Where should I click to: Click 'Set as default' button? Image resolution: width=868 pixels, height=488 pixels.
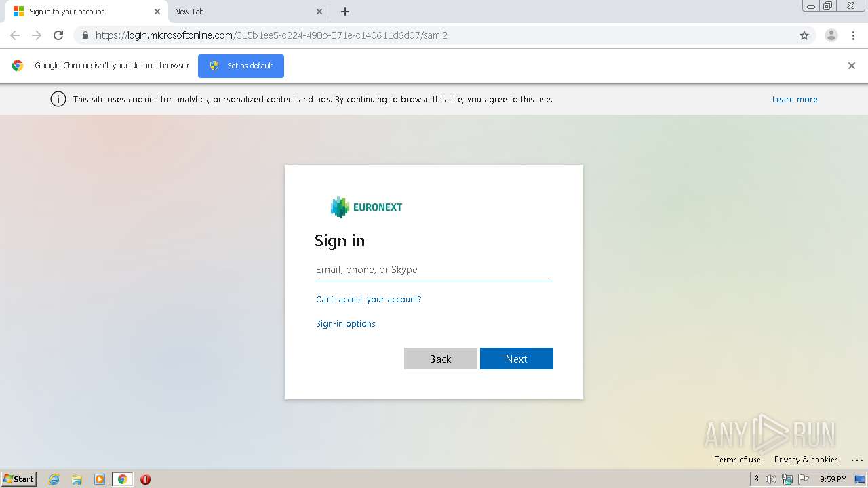pos(241,66)
